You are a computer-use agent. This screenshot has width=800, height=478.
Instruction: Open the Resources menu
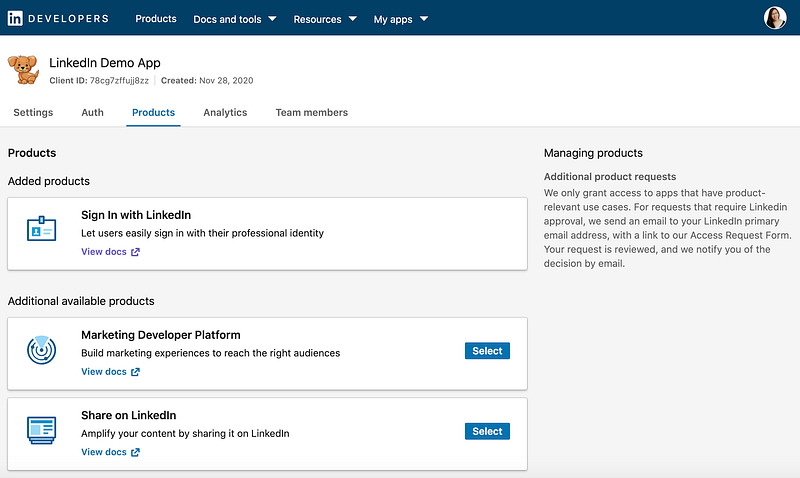tap(325, 19)
